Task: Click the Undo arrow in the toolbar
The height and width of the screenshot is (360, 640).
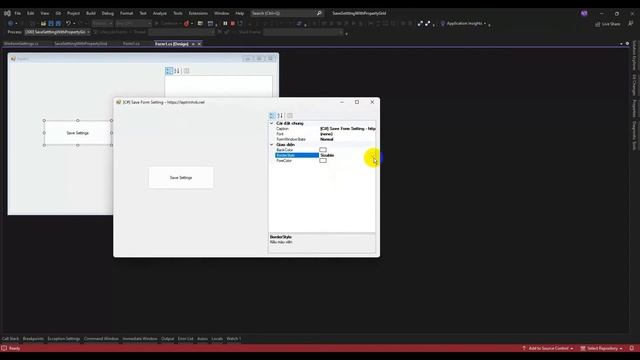Action: [68, 24]
